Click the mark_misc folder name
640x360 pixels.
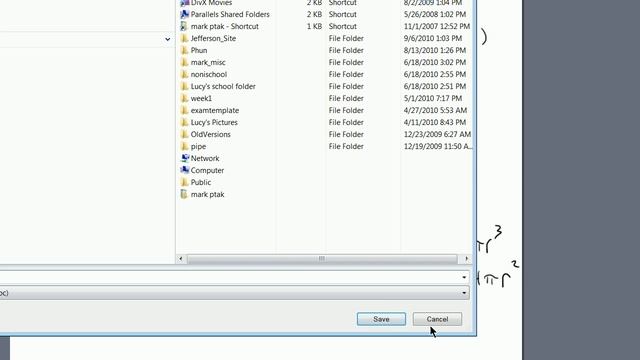[x=208, y=62]
